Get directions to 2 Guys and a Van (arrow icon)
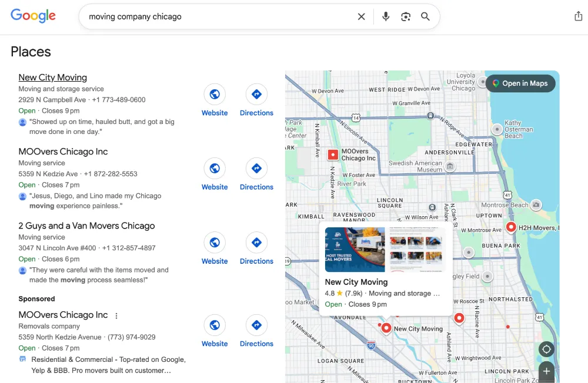 (256, 243)
